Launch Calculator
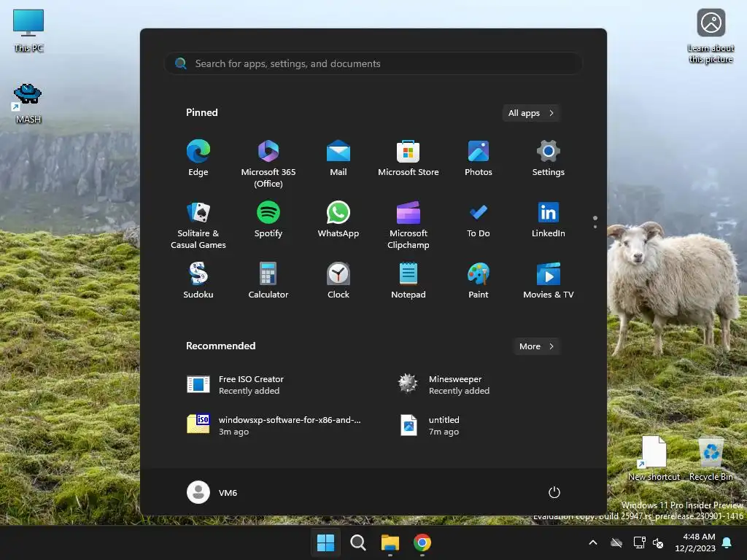 point(268,281)
